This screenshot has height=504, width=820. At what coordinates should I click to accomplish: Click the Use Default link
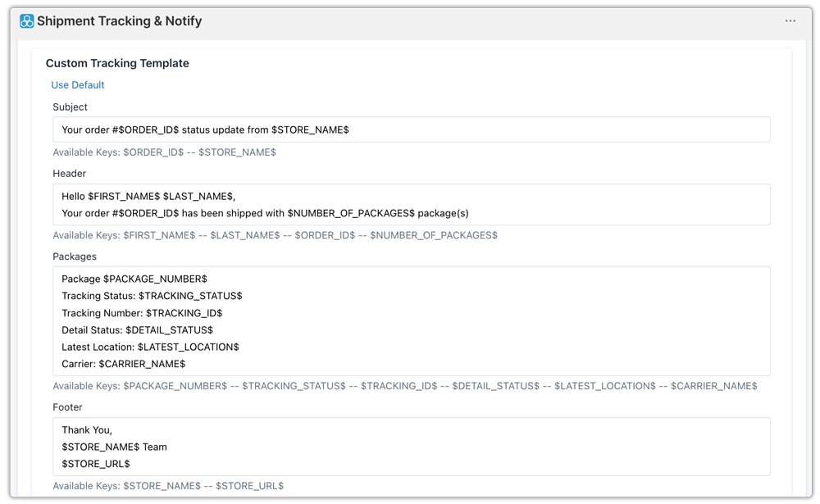78,85
